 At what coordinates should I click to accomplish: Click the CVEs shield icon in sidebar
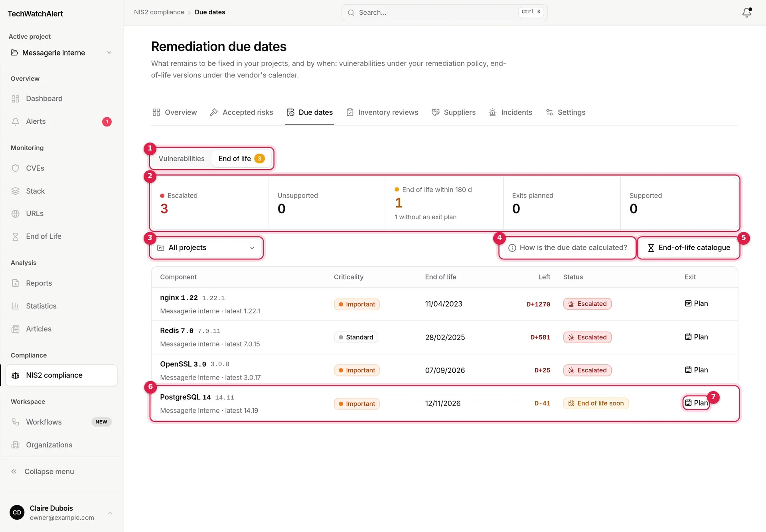coord(16,168)
